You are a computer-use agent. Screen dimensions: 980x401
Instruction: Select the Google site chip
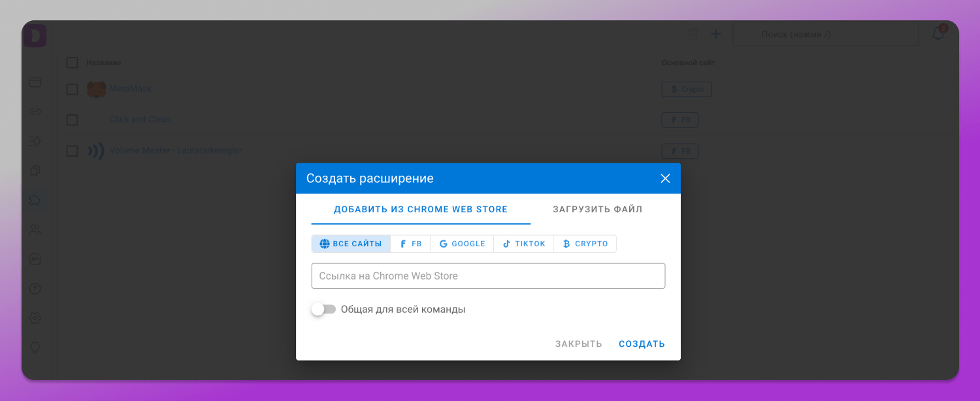pyautogui.click(x=462, y=244)
